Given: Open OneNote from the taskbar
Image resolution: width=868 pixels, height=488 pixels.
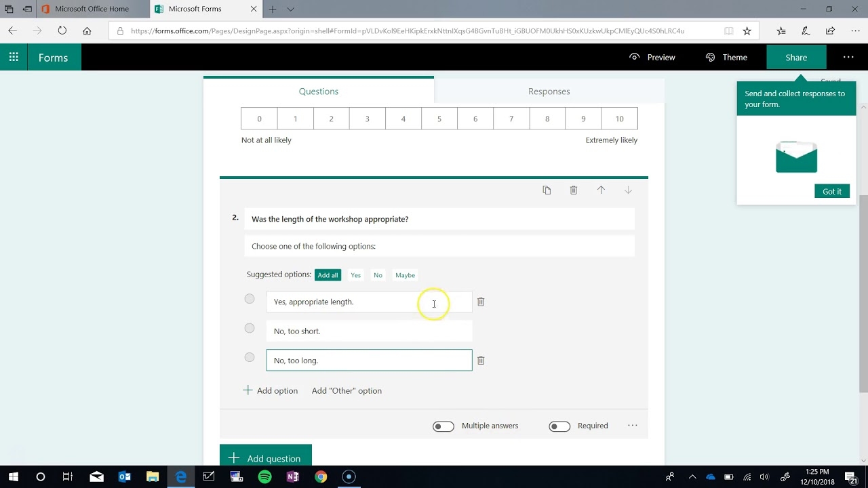Looking at the screenshot, I should click(292, 476).
